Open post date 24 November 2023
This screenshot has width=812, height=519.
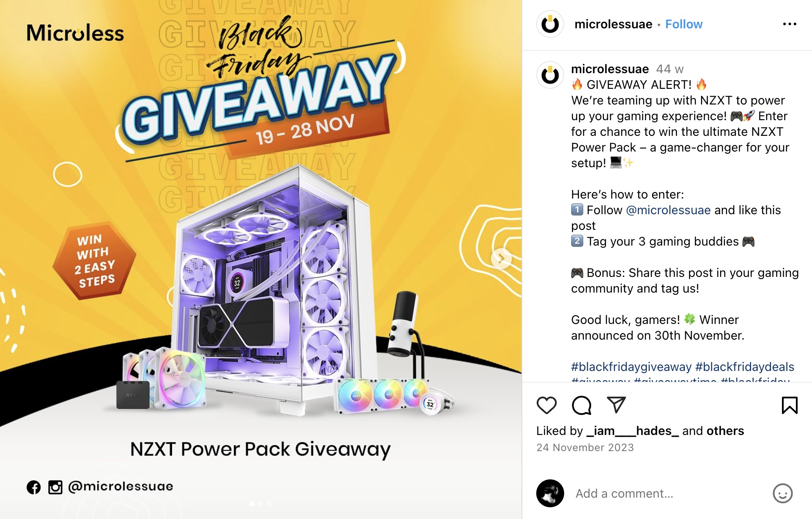click(585, 448)
